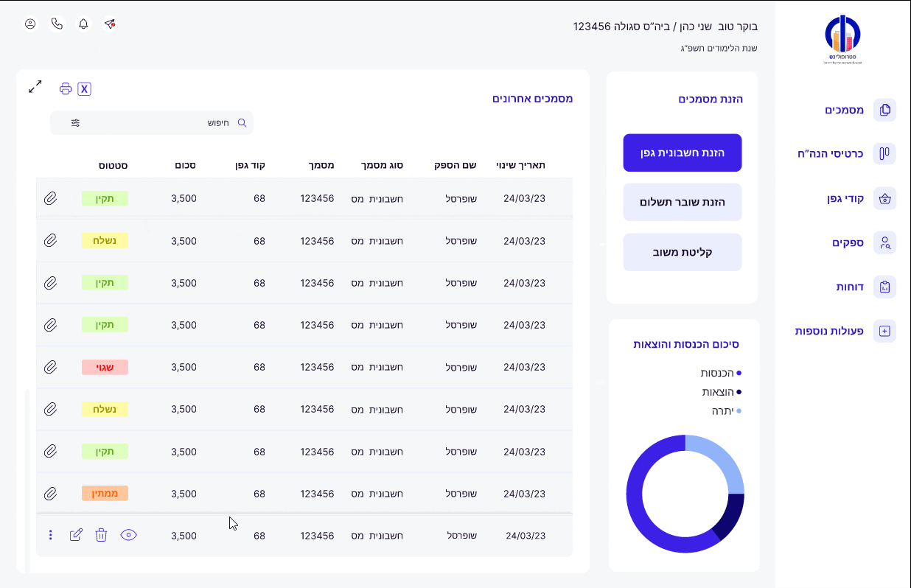The height and width of the screenshot is (588, 911).
Task: Click the Excel export icon
Action: pyautogui.click(x=84, y=89)
